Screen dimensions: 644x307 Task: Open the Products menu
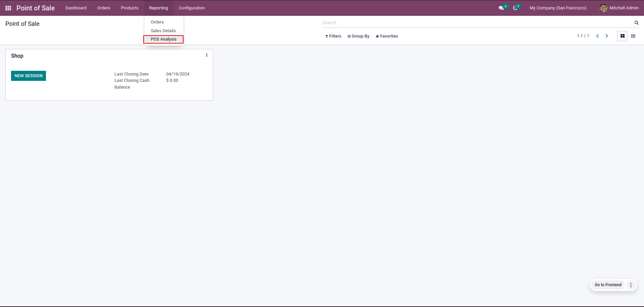click(129, 8)
